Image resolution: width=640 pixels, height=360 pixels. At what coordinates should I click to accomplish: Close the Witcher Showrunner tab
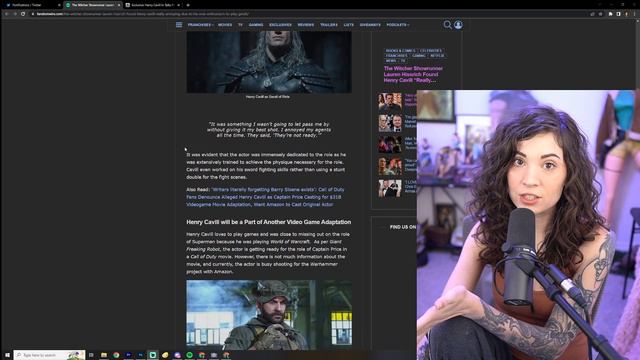[119, 5]
